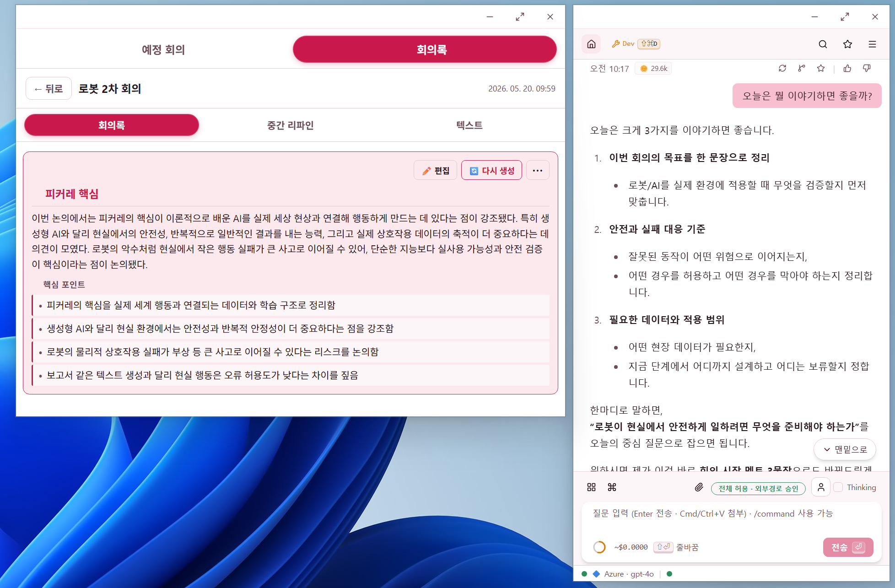
Task: Click the Dev wrench badge
Action: coord(623,44)
